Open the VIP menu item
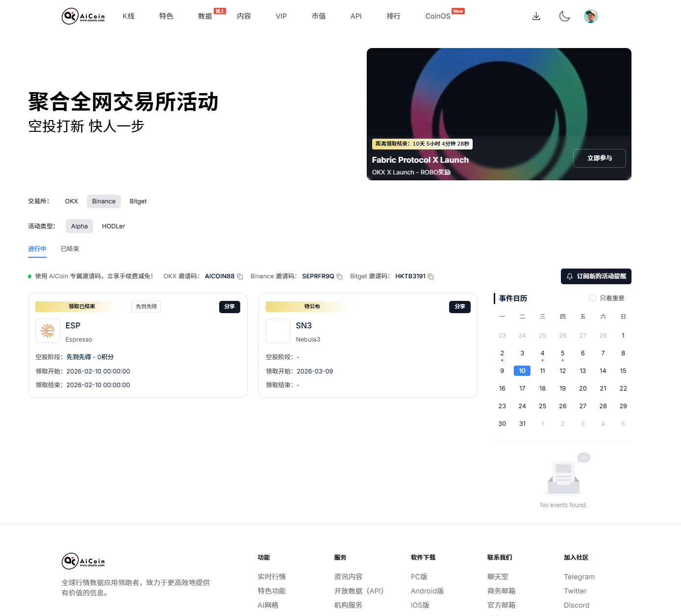Screen dimensions: 681x616 point(281,16)
